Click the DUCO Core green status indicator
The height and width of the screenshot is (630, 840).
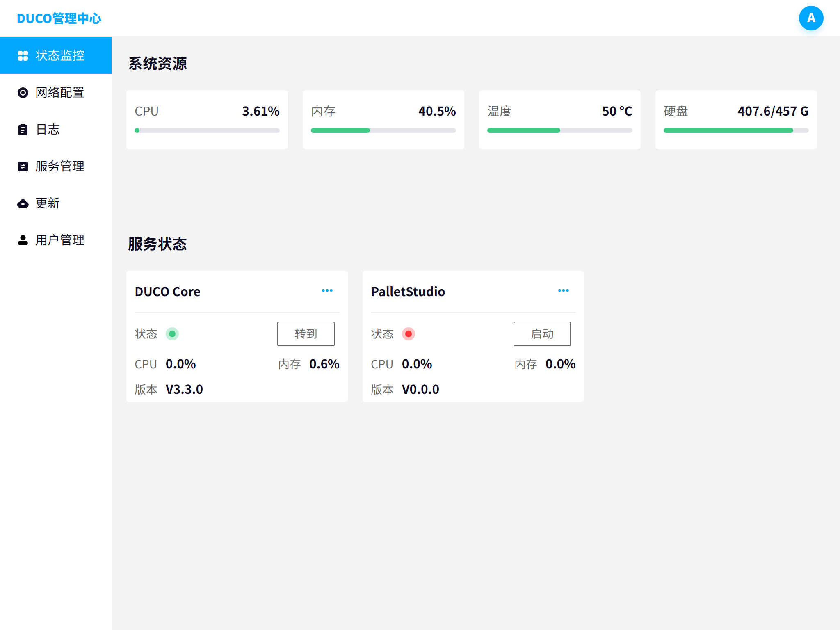point(172,334)
